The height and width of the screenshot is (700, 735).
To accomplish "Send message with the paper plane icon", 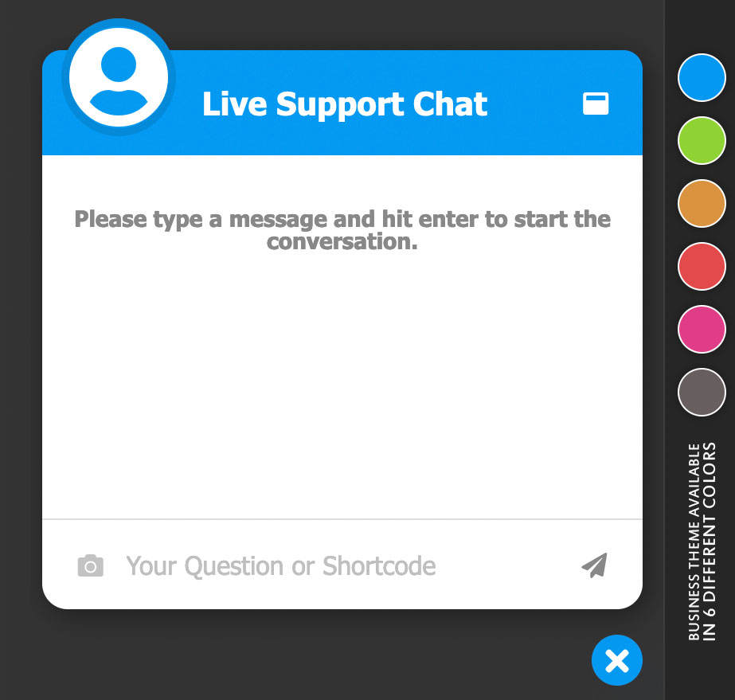I will 594,565.
